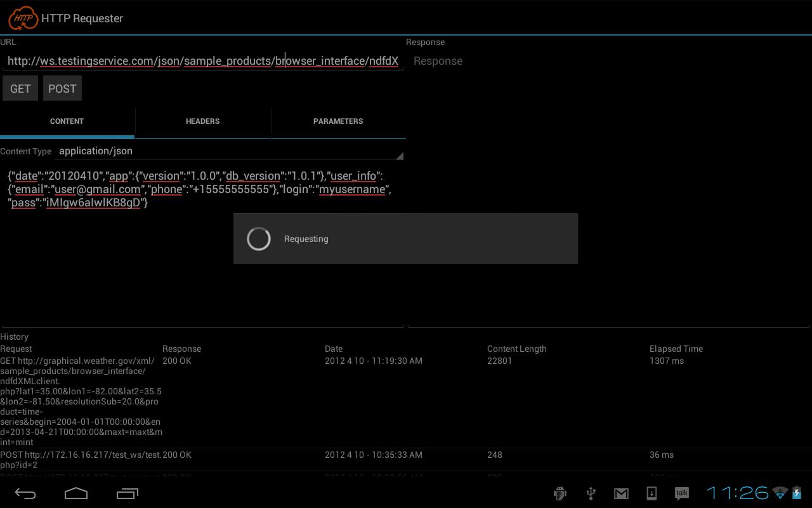Tap the Response column header in History
This screenshot has width=812, height=508.
[x=182, y=349]
